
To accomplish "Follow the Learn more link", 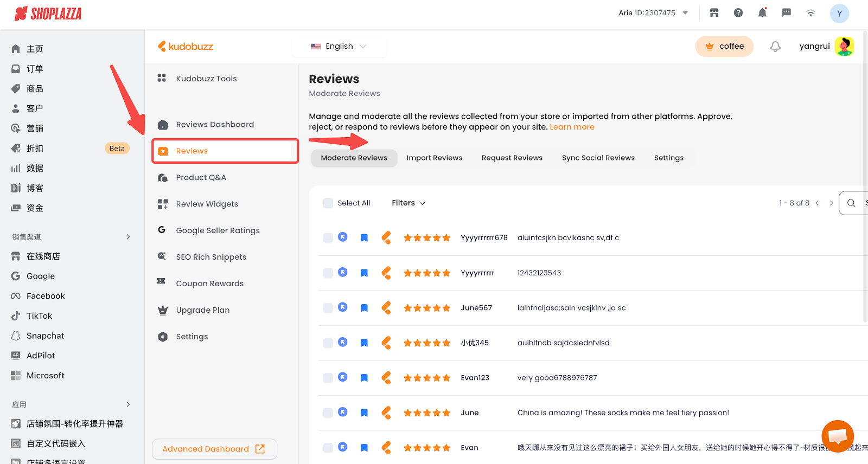I will pyautogui.click(x=572, y=127).
